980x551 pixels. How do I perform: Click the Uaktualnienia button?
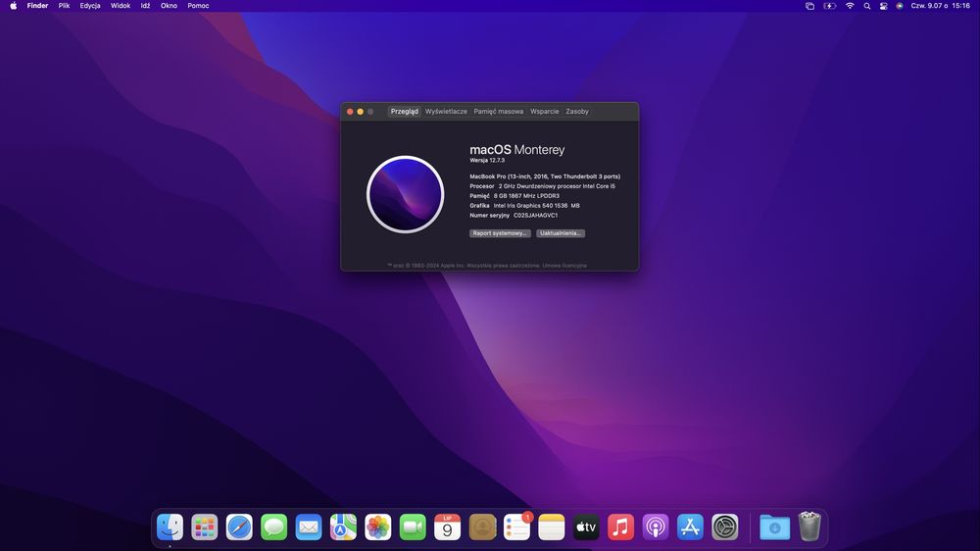pos(561,233)
